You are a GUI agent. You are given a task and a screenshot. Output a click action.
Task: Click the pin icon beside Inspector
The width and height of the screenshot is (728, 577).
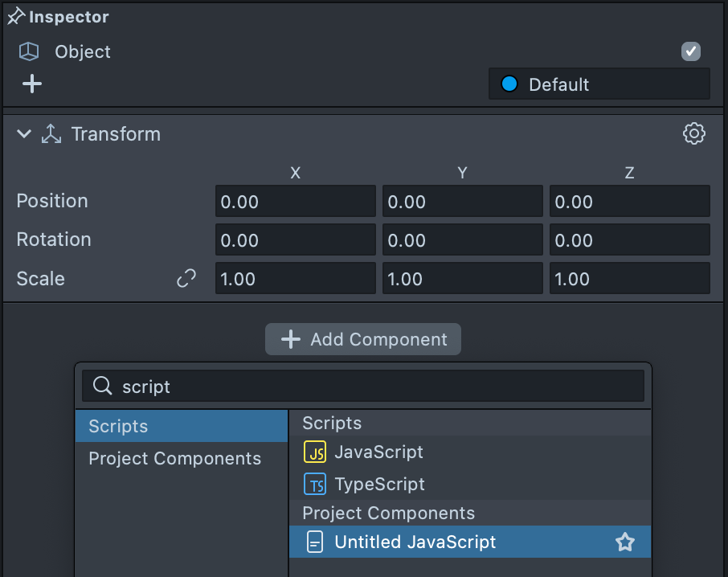tap(16, 16)
